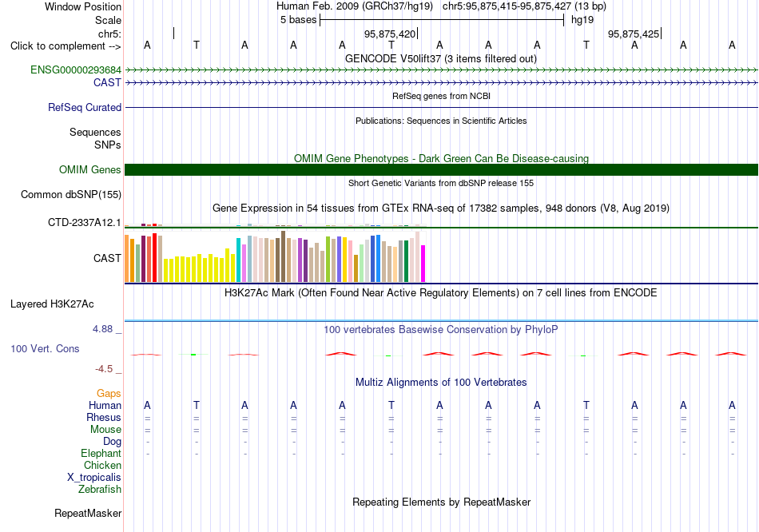The width and height of the screenshot is (759, 532).
Task: Select the bright blue bar in GTEx chart
Action: 378,258
